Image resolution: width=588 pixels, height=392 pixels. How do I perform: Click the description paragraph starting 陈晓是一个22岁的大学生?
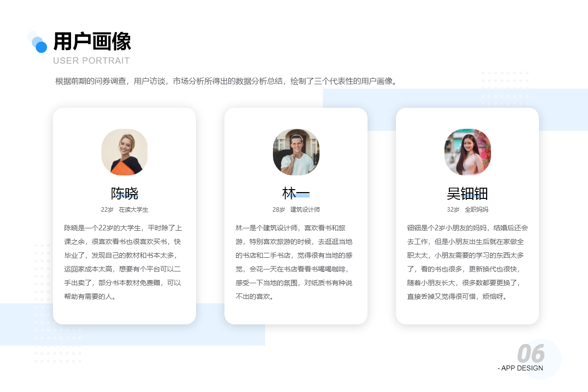[123, 262]
